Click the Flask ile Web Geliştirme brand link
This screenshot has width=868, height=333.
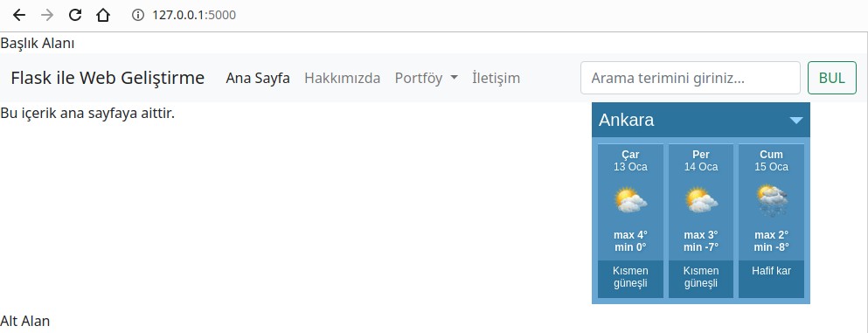[x=108, y=78]
